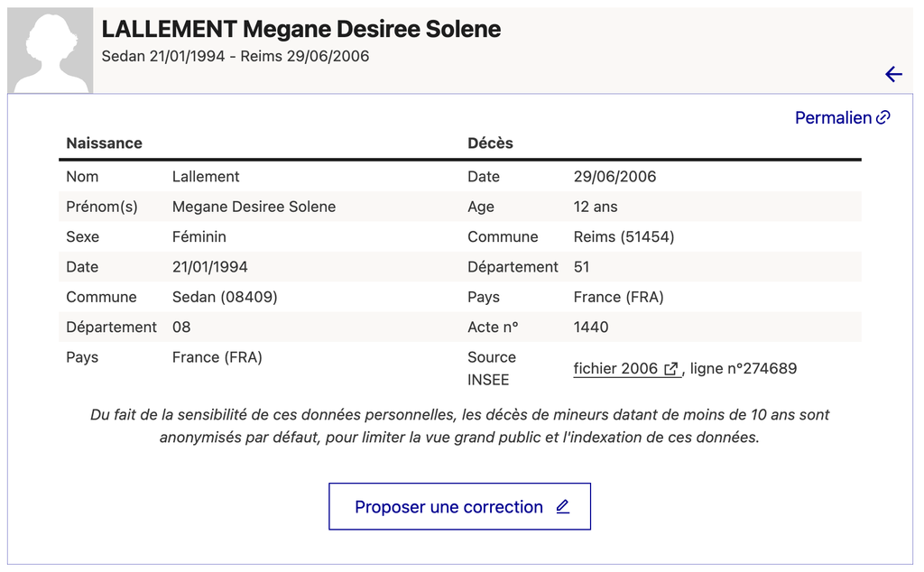Click the Naissance column header
This screenshot has height=572, width=924.
(105, 143)
